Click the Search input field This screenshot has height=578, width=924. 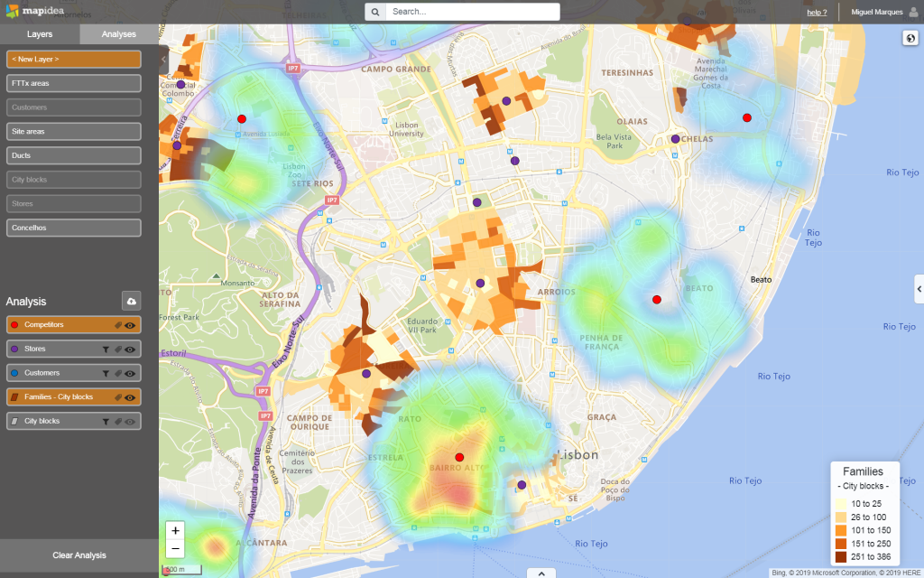[x=473, y=12]
